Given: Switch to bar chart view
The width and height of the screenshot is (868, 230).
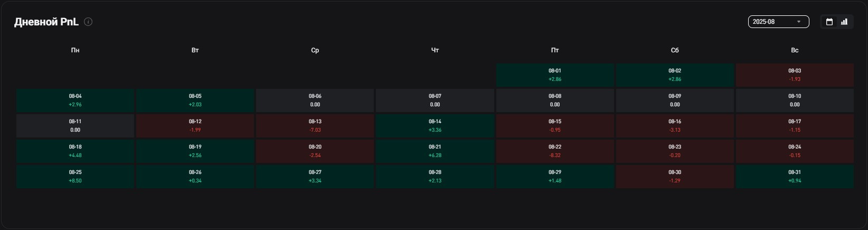Looking at the screenshot, I should [844, 22].
